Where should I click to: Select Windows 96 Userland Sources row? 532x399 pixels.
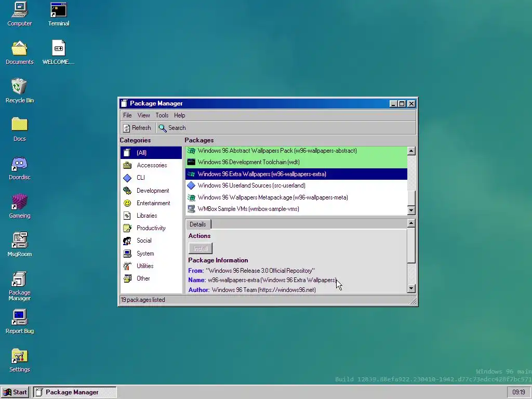click(x=296, y=185)
